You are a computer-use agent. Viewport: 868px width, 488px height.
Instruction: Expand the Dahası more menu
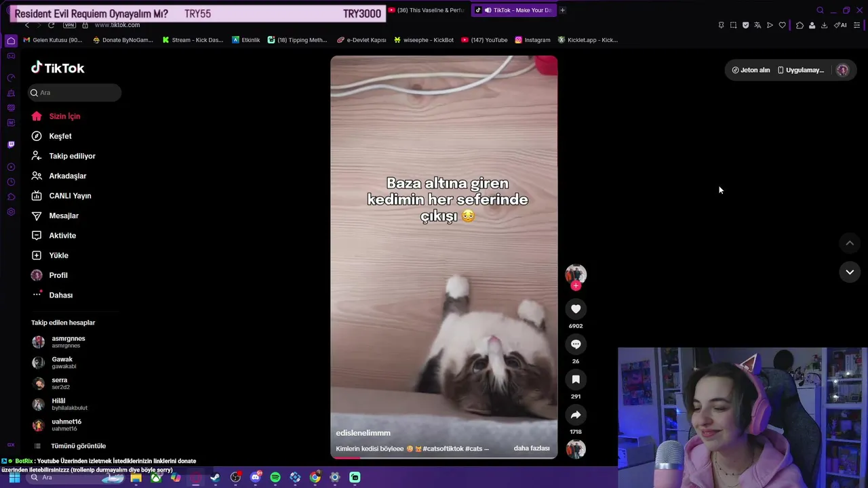[52, 295]
